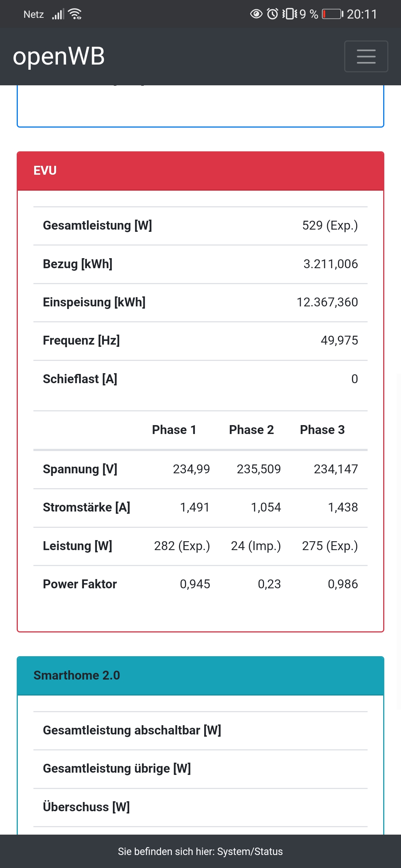
Task: Select the Gesamtleistung [W] row in EVU
Action: pos(200,226)
